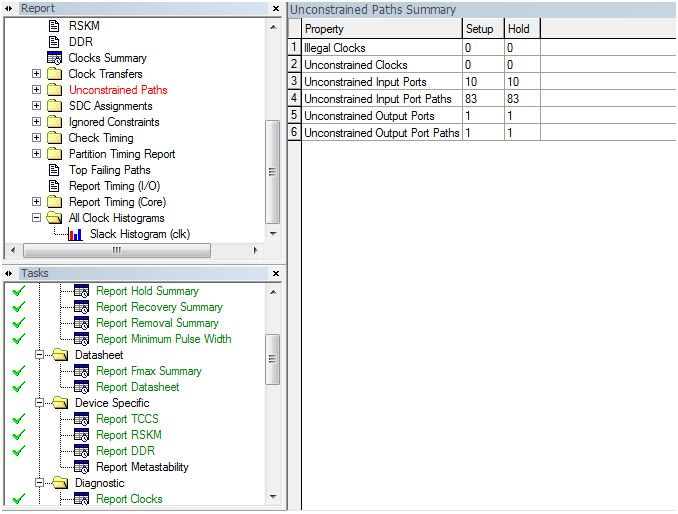Image resolution: width=678 pixels, height=514 pixels.
Task: Click Tasks panel scroll down arrow
Action: click(273, 496)
